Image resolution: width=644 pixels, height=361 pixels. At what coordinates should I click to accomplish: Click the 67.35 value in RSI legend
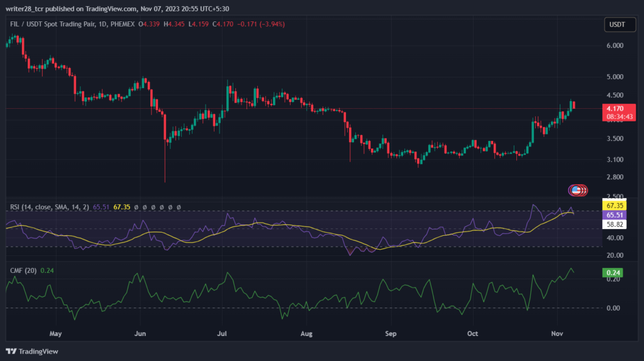tap(121, 207)
